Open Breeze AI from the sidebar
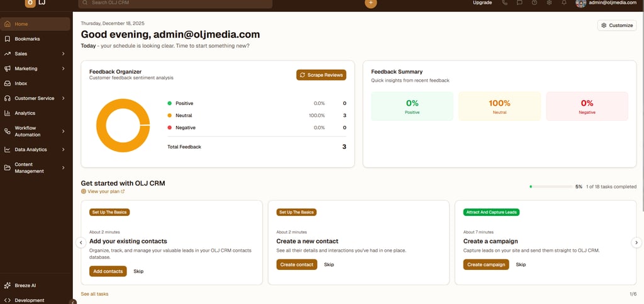Image resolution: width=644 pixels, height=304 pixels. pyautogui.click(x=25, y=285)
